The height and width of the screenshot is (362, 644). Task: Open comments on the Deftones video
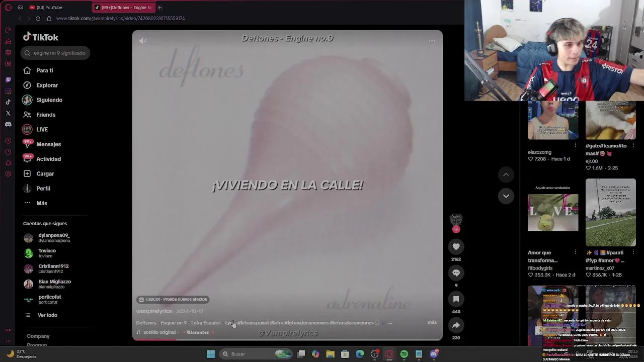click(x=456, y=273)
